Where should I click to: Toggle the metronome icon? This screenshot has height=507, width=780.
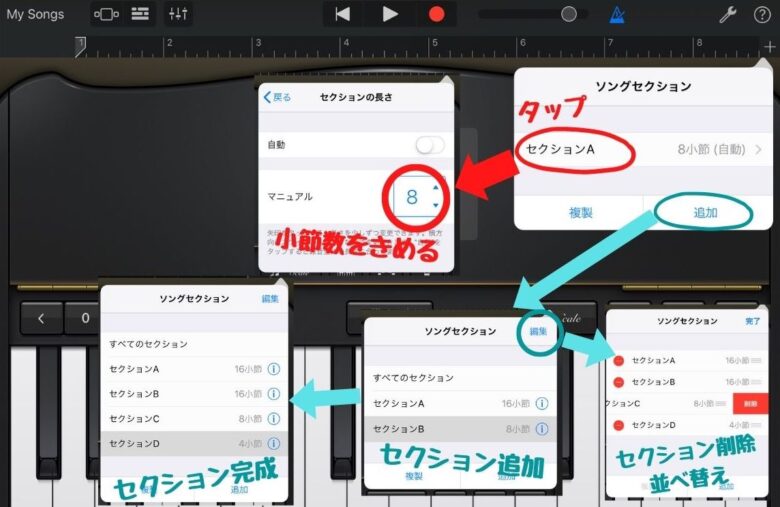click(617, 14)
